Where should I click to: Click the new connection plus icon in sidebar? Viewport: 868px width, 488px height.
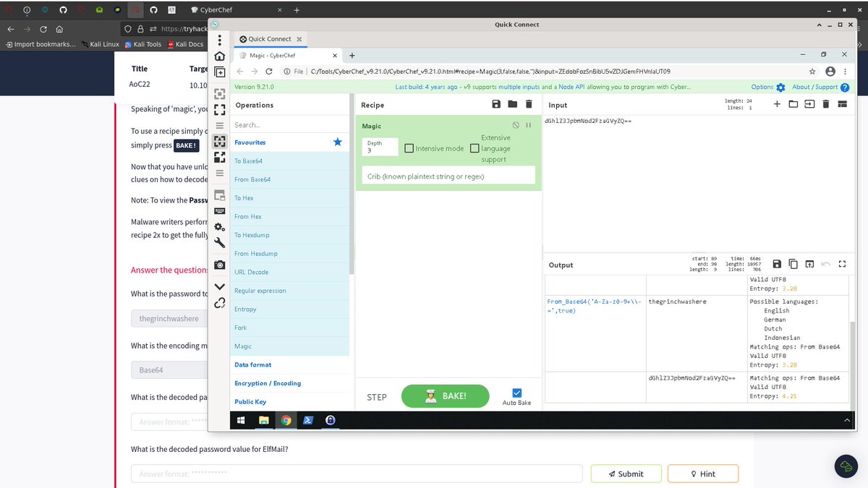[220, 72]
